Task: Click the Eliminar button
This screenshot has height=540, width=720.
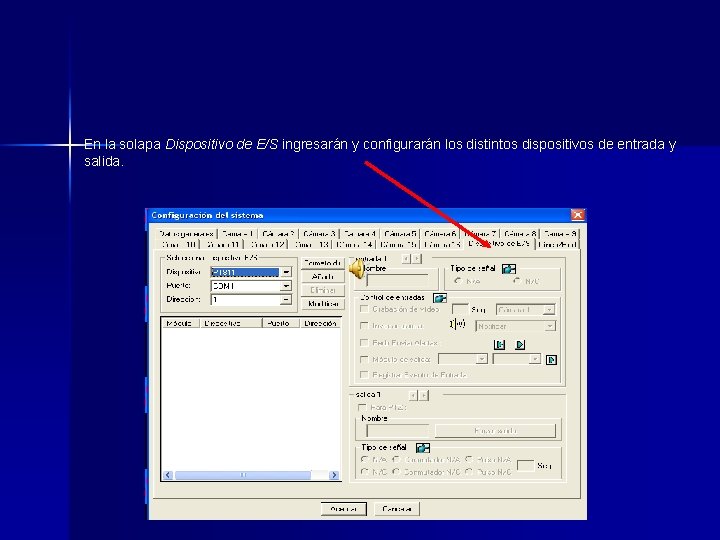Action: coord(323,290)
